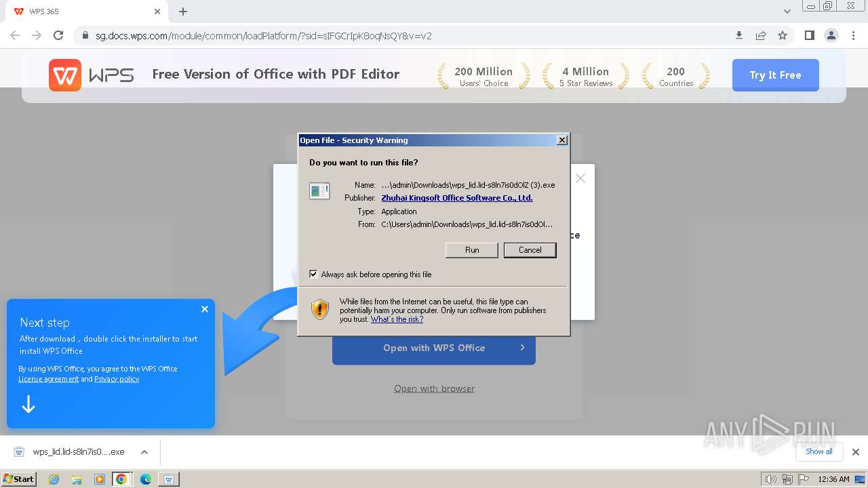This screenshot has width=868, height=488.
Task: Open a new browser tab
Action: pyautogui.click(x=183, y=12)
